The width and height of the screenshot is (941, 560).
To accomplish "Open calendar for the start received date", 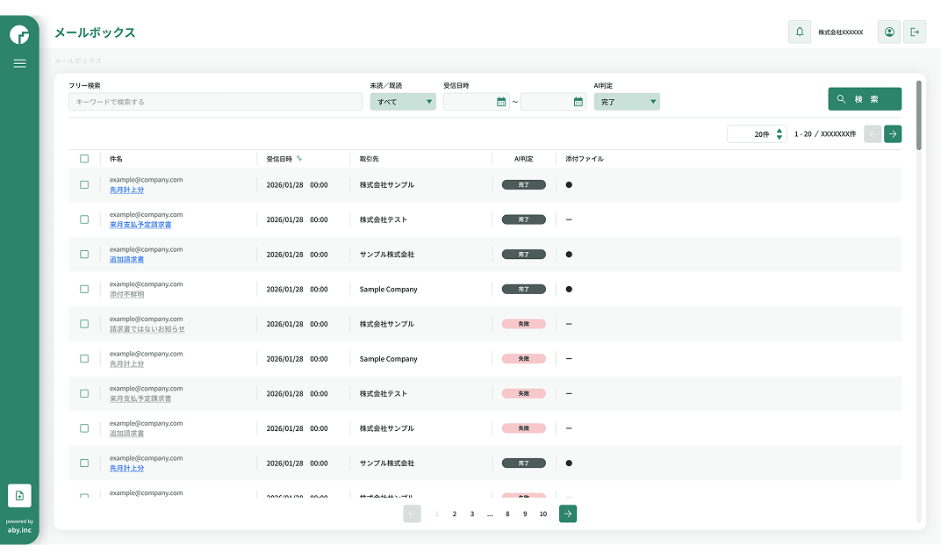I will pyautogui.click(x=501, y=102).
